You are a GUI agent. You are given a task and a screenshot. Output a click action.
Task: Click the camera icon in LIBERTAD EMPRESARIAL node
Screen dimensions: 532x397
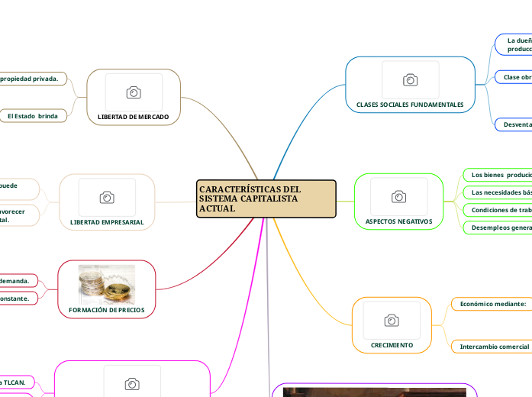coord(107,198)
